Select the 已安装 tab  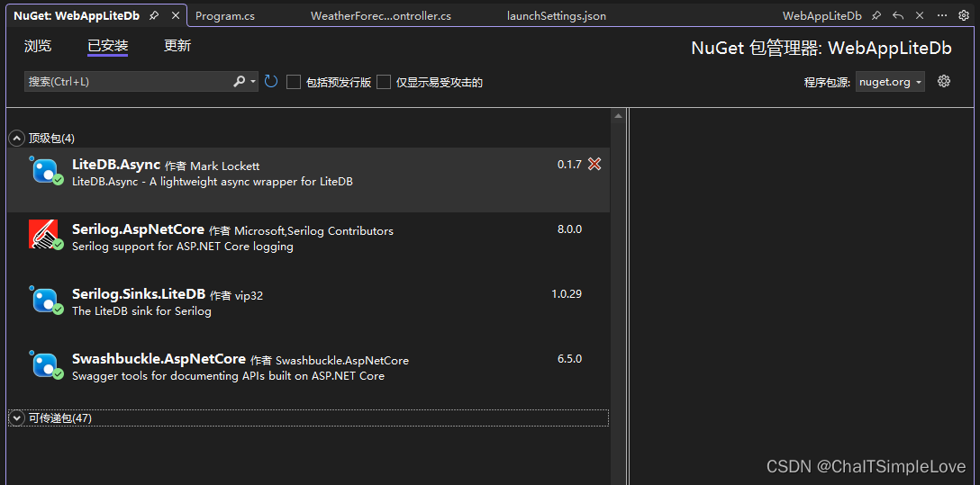[x=107, y=46]
